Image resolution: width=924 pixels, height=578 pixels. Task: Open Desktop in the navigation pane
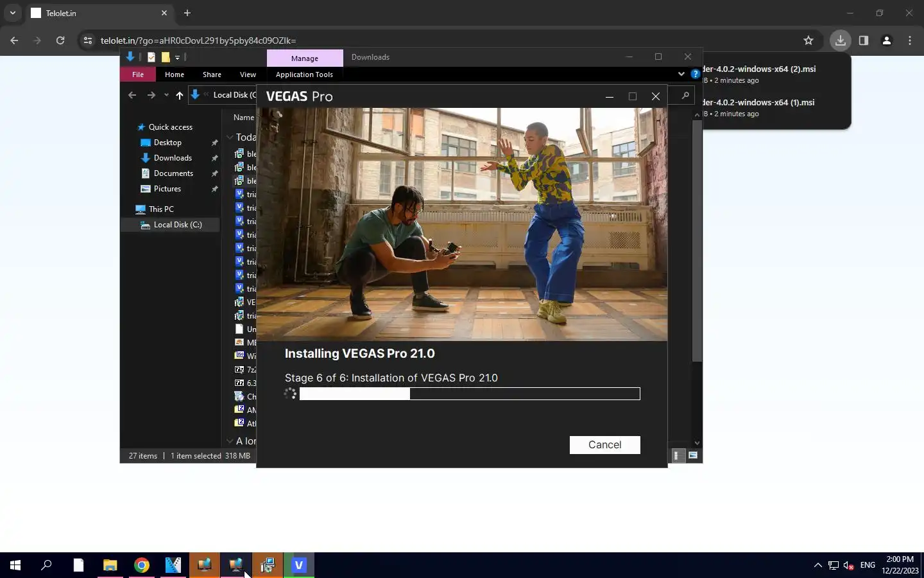[167, 143]
